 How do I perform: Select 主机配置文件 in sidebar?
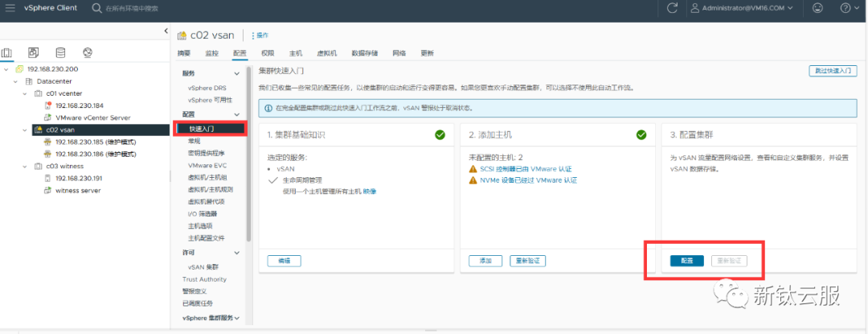pyautogui.click(x=207, y=238)
